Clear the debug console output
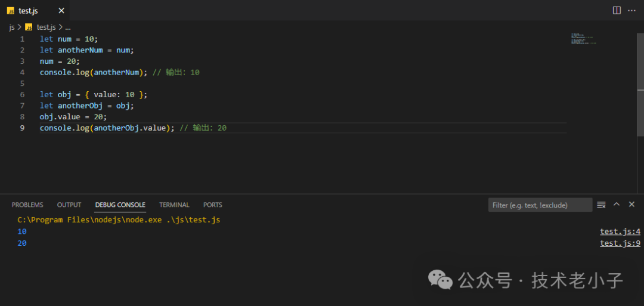644x306 pixels. pos(601,205)
